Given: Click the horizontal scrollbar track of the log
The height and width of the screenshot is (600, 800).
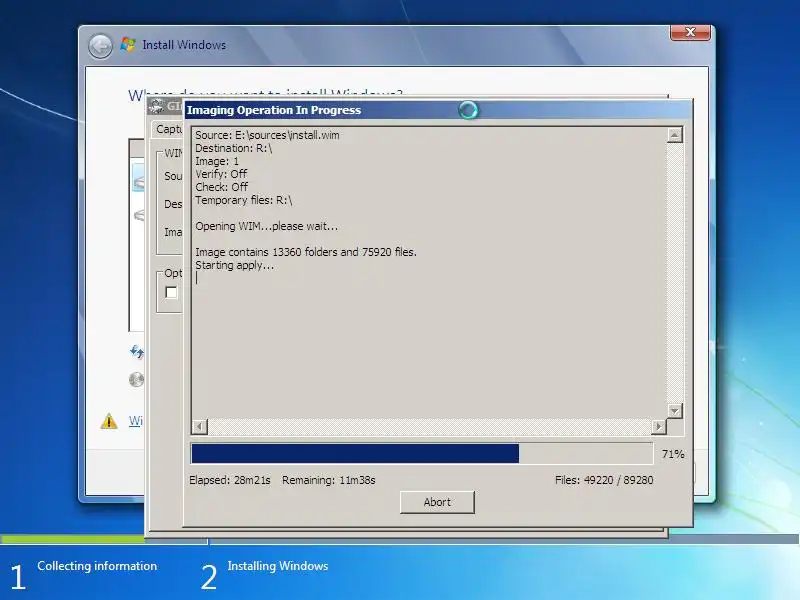Looking at the screenshot, I should click(430, 426).
